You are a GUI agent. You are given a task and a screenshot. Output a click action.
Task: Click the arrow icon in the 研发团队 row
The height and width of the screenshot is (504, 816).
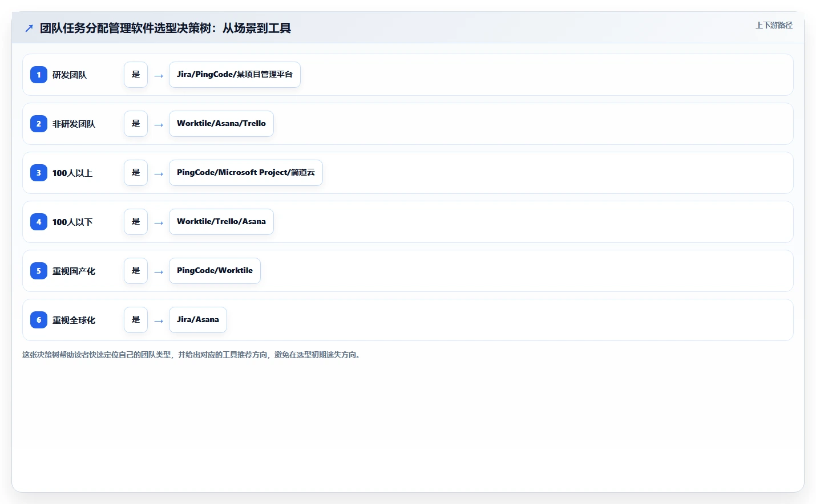[x=159, y=76]
